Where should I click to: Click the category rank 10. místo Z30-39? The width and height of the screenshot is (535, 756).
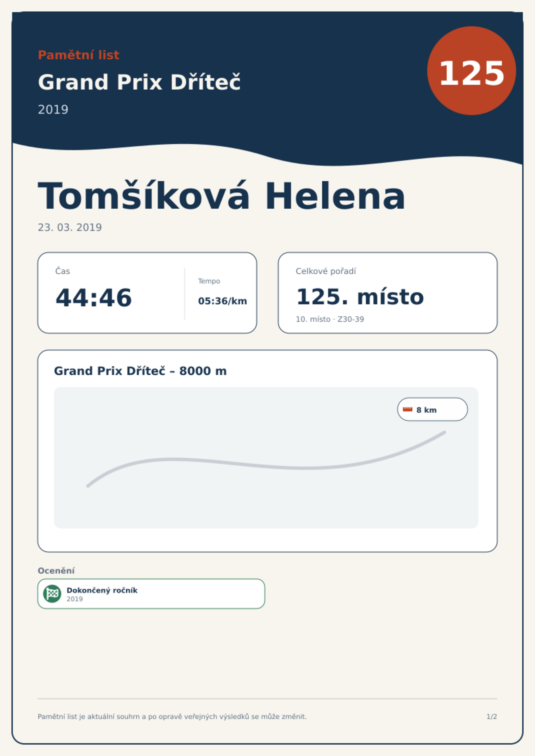tap(330, 319)
